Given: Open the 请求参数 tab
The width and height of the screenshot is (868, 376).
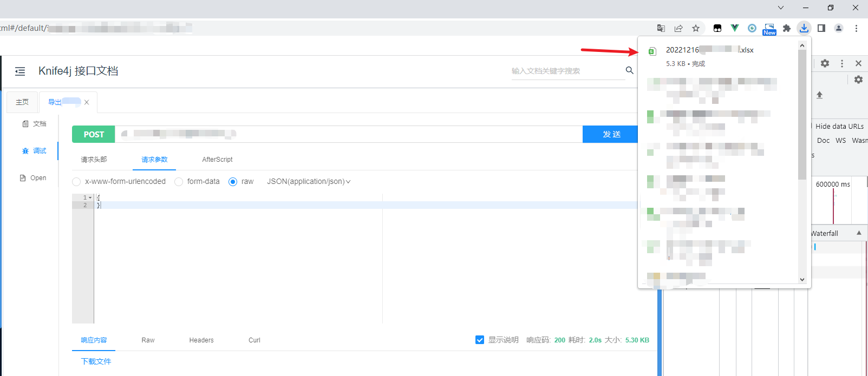Looking at the screenshot, I should (x=154, y=160).
